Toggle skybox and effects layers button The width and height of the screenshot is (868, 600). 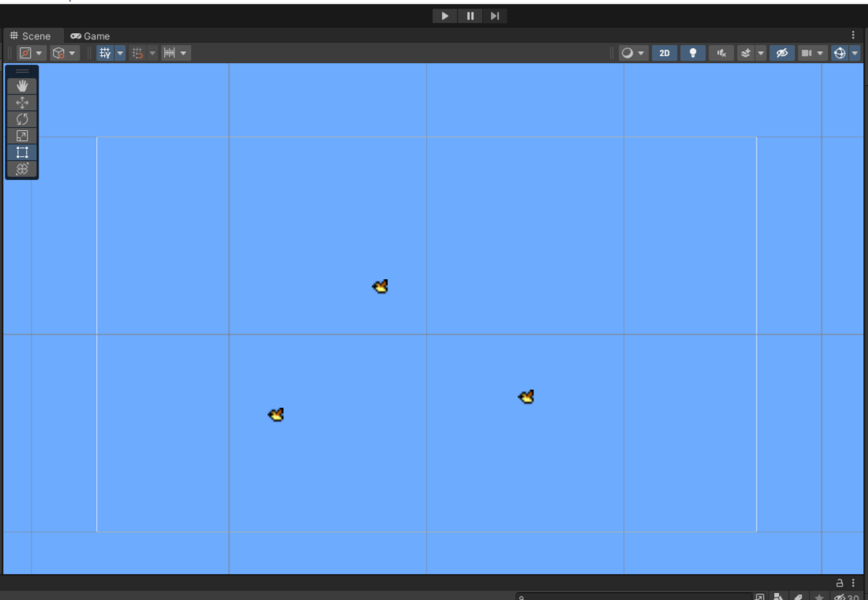coord(746,53)
